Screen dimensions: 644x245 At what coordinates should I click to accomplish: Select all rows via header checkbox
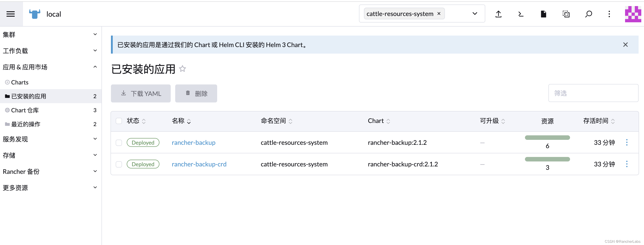click(119, 121)
